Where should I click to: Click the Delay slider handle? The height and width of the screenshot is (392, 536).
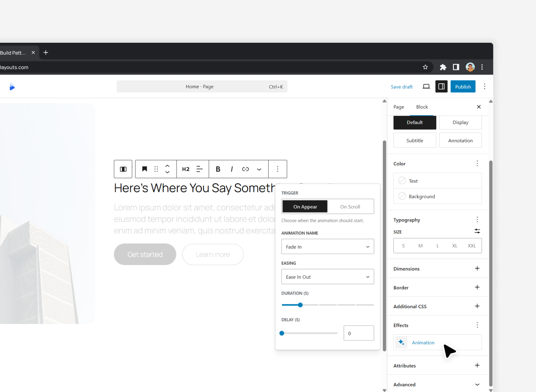point(282,333)
